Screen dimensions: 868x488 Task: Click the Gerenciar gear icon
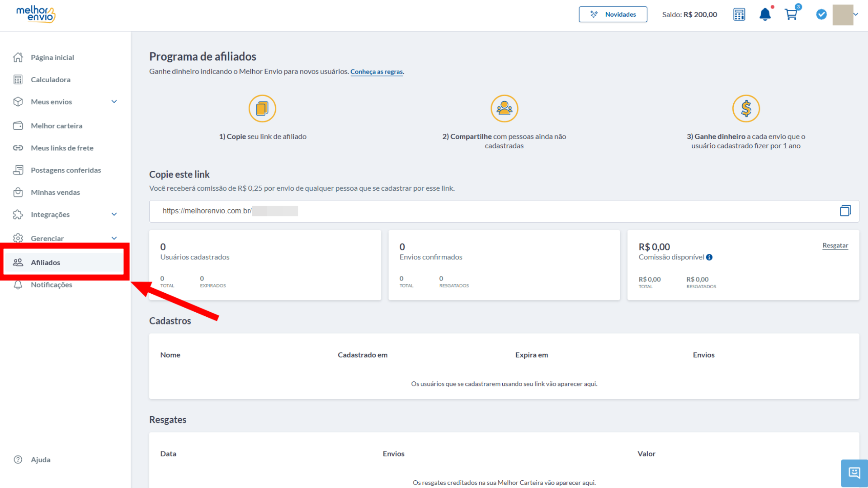pos(18,238)
